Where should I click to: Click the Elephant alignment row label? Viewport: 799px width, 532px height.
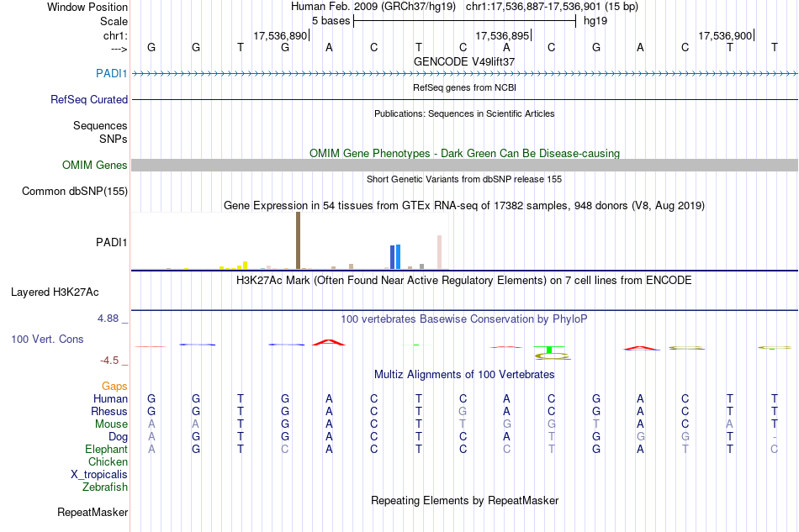(x=107, y=449)
